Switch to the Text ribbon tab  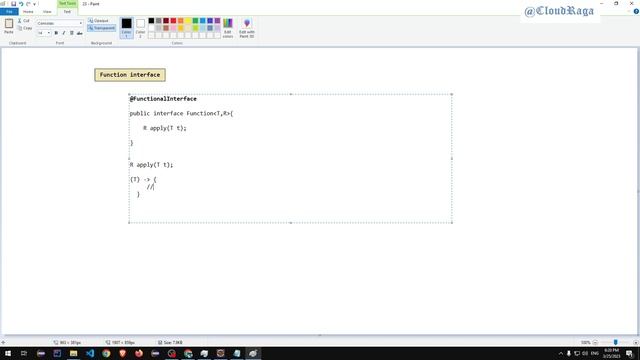pos(67,11)
